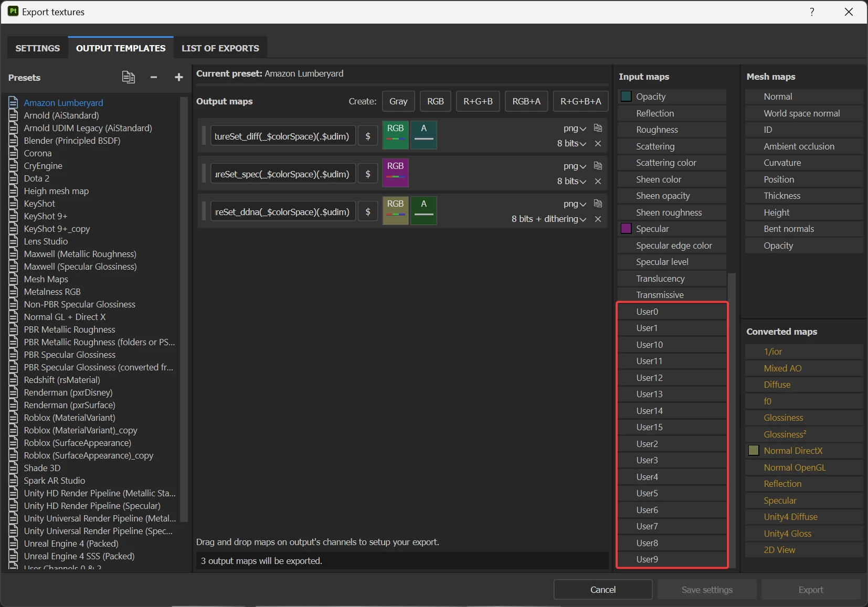Click the Metalness RGB preset file icon
The image size is (868, 607).
tap(14, 292)
